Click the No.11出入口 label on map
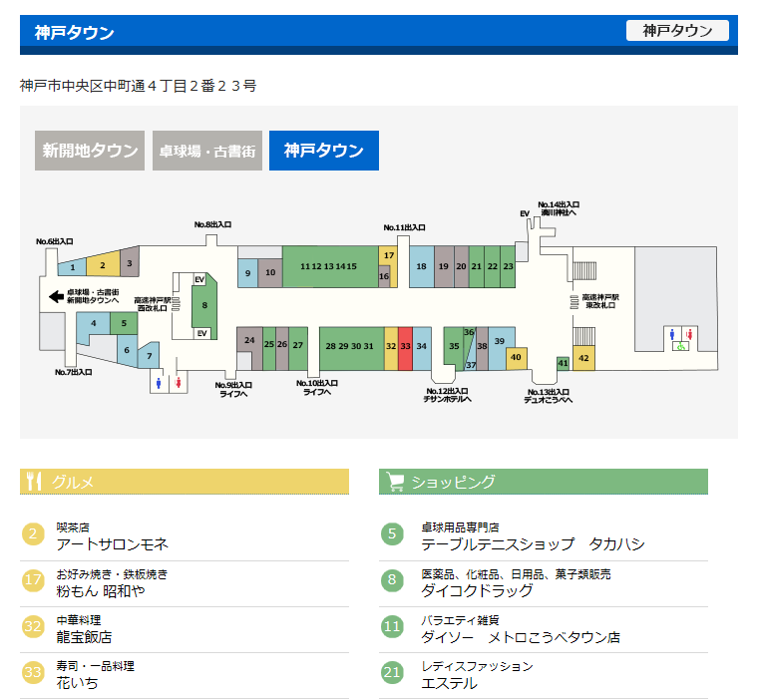The height and width of the screenshot is (700, 758). (x=405, y=227)
